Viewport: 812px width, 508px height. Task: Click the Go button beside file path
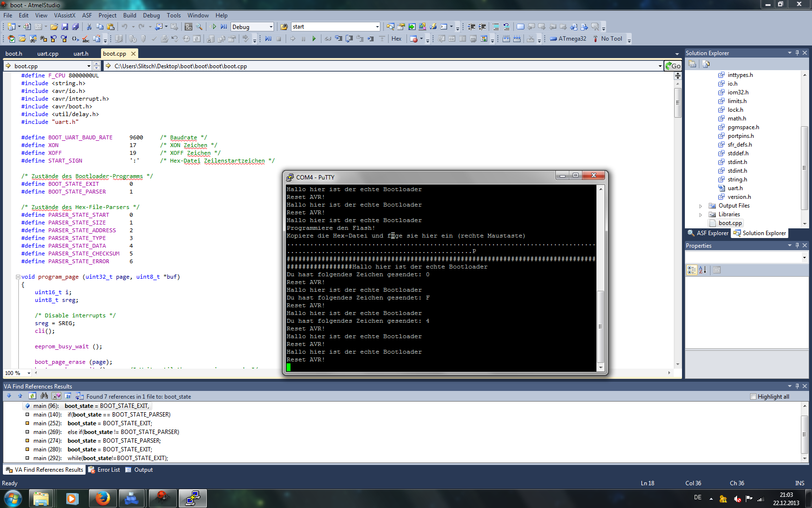pos(673,66)
